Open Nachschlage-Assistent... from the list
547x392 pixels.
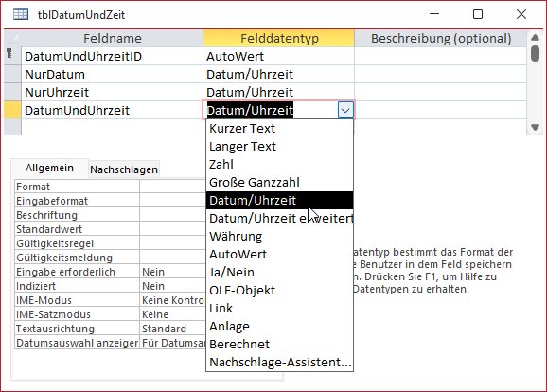[279, 363]
